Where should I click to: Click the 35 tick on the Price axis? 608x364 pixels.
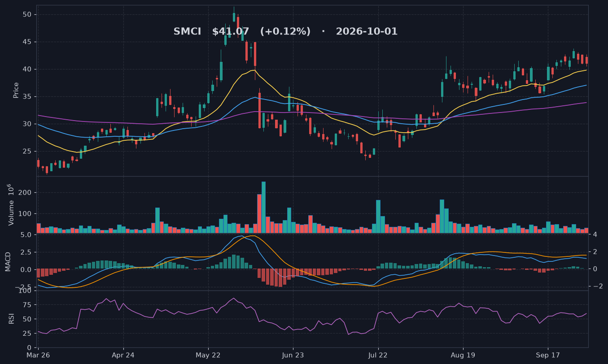(27, 97)
